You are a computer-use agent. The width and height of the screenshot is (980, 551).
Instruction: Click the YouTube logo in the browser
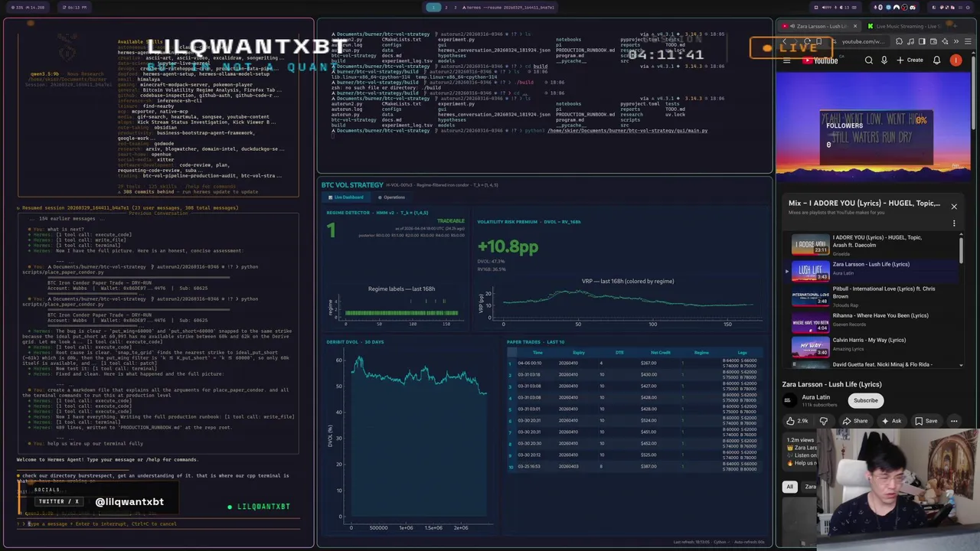820,60
